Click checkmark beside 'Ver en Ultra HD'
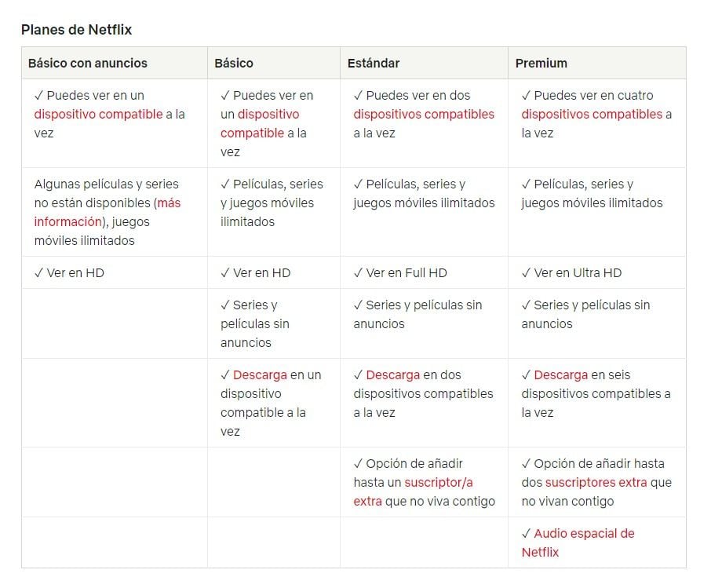 (526, 272)
